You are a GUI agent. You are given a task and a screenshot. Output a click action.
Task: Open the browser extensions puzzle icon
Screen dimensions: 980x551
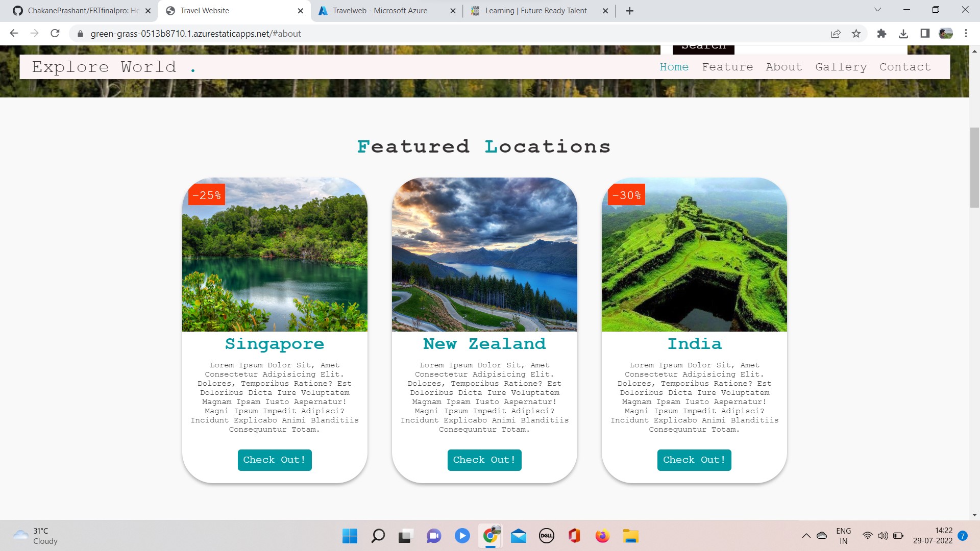point(881,34)
